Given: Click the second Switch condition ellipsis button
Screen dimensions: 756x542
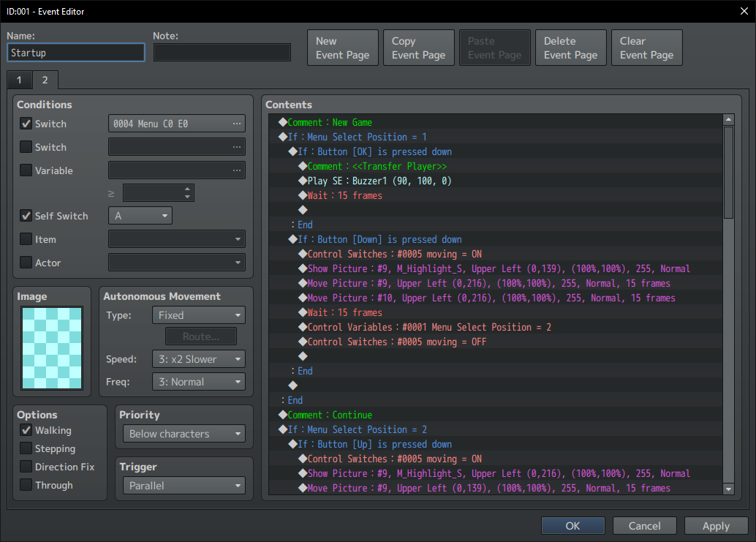Looking at the screenshot, I should tap(236, 147).
